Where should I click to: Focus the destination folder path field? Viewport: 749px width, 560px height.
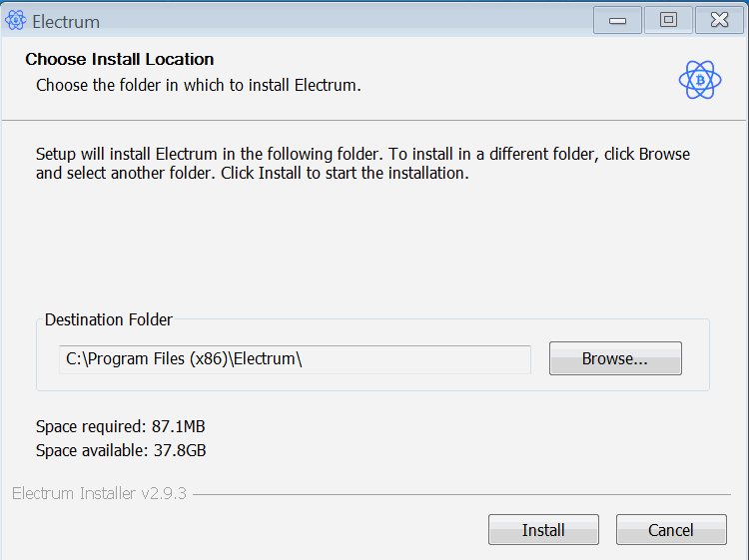coord(295,359)
